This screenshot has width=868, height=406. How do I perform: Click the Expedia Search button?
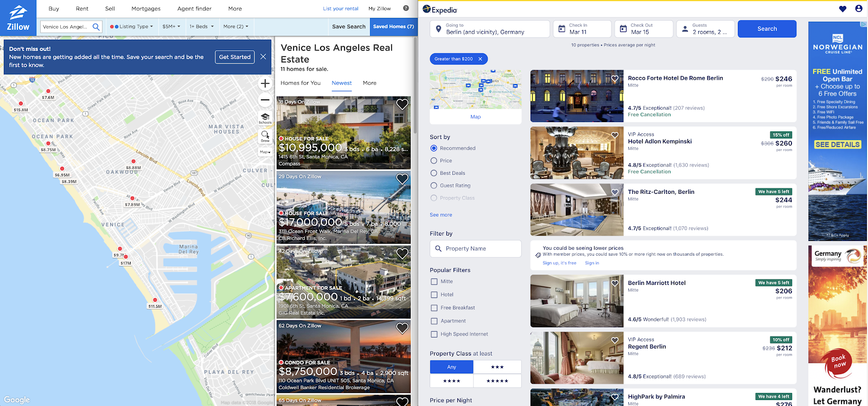point(767,29)
